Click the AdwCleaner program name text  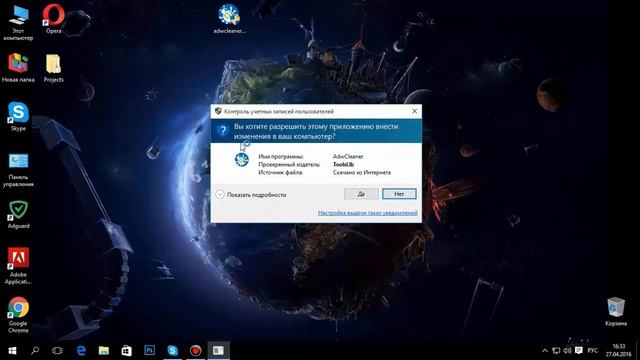click(x=348, y=156)
